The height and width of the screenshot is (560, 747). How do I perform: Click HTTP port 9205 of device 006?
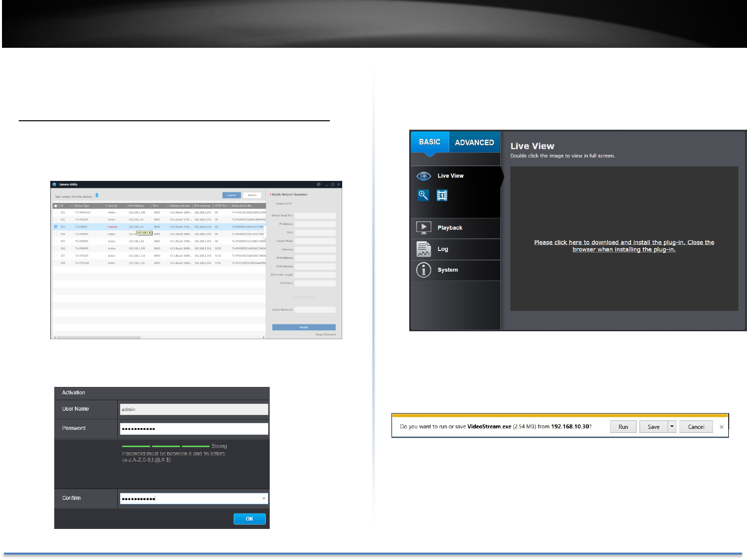click(x=218, y=249)
